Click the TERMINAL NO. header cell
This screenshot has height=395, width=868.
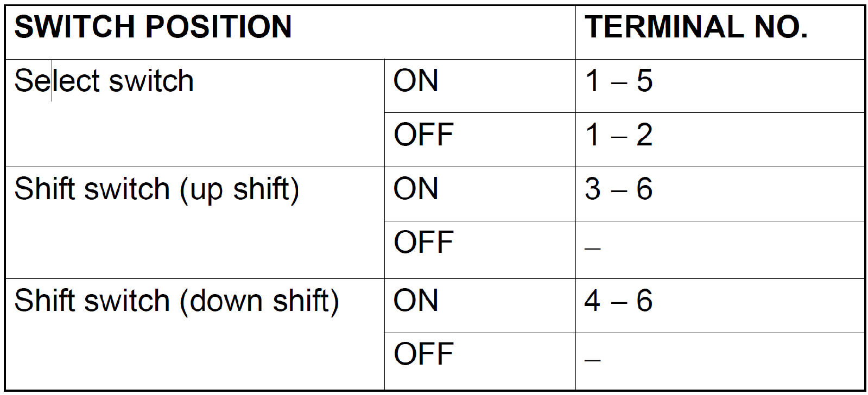coord(720,31)
